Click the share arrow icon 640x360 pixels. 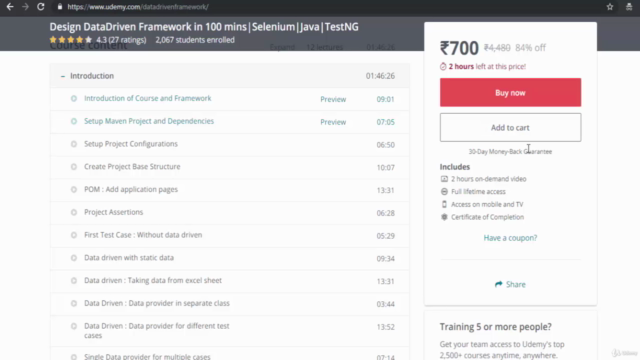pyautogui.click(x=498, y=284)
